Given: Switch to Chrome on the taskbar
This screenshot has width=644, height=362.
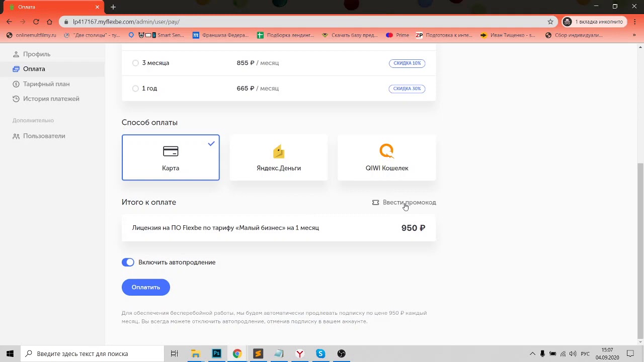Looking at the screenshot, I should click(237, 353).
